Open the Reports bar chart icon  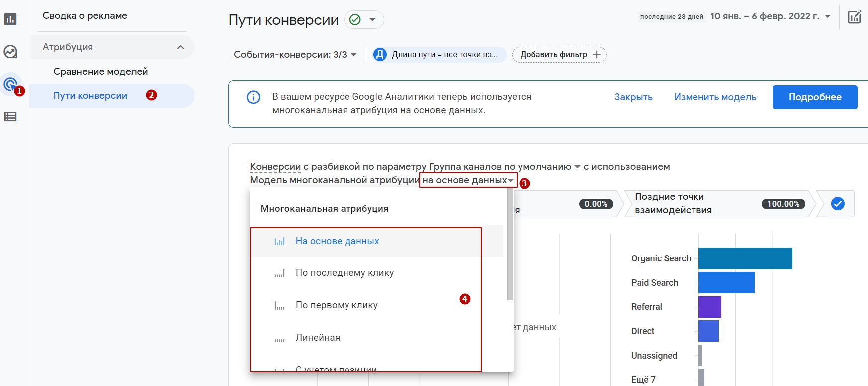tap(10, 19)
